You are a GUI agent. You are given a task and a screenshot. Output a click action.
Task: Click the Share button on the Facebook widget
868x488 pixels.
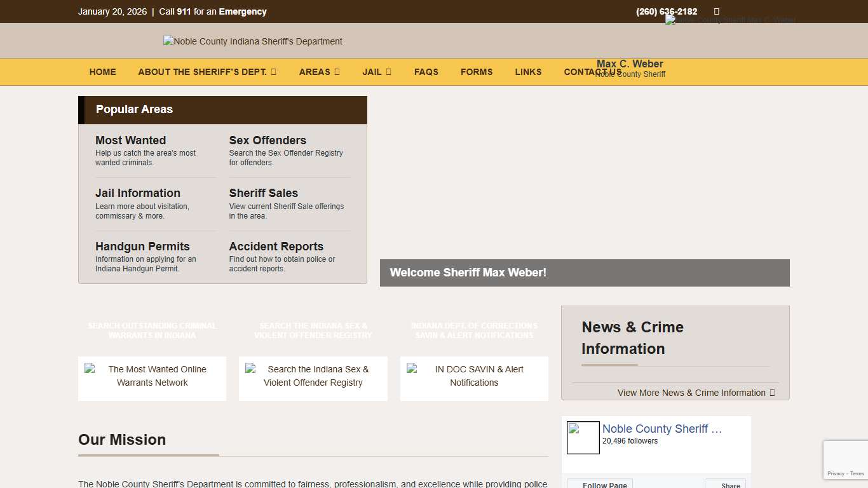click(725, 484)
